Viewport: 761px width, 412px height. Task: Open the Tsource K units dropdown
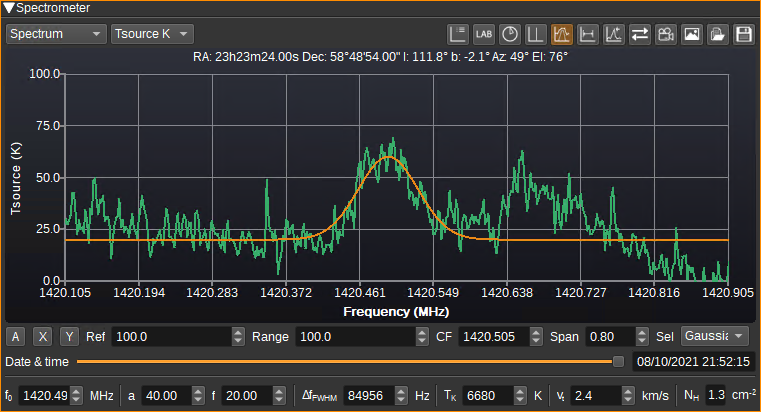152,34
